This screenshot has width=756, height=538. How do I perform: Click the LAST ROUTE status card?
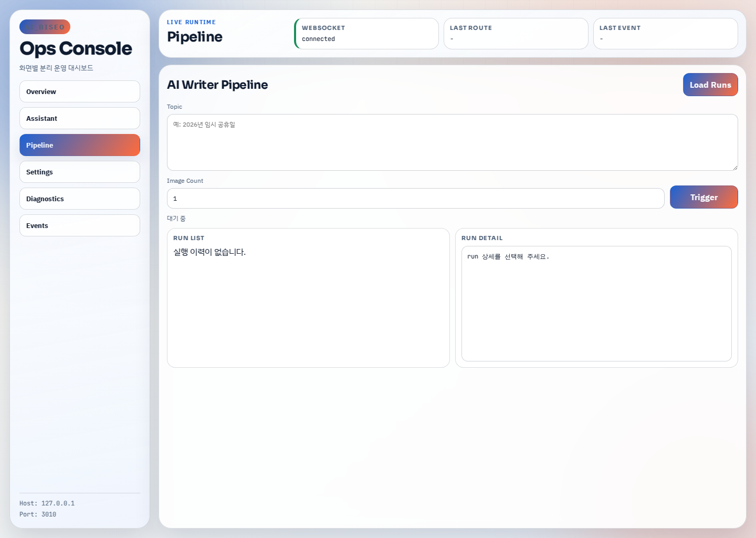coord(516,33)
